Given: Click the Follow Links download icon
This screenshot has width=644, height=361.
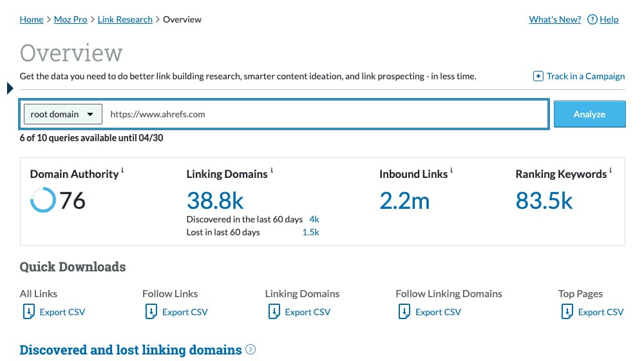Looking at the screenshot, I should click(x=151, y=311).
